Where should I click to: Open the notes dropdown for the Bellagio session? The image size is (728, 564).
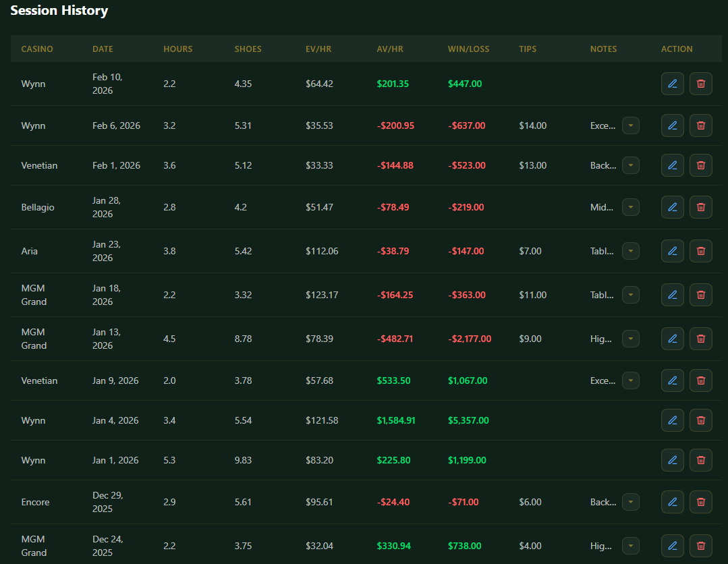click(630, 207)
